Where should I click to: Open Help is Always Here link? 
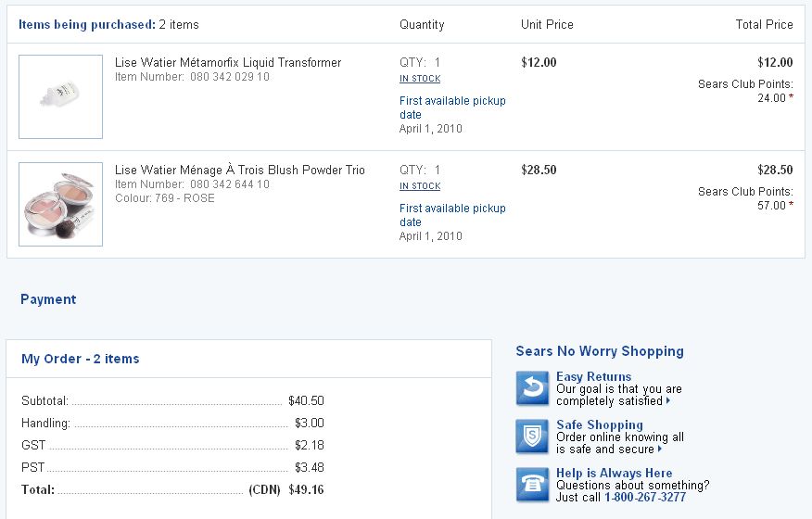(x=615, y=473)
